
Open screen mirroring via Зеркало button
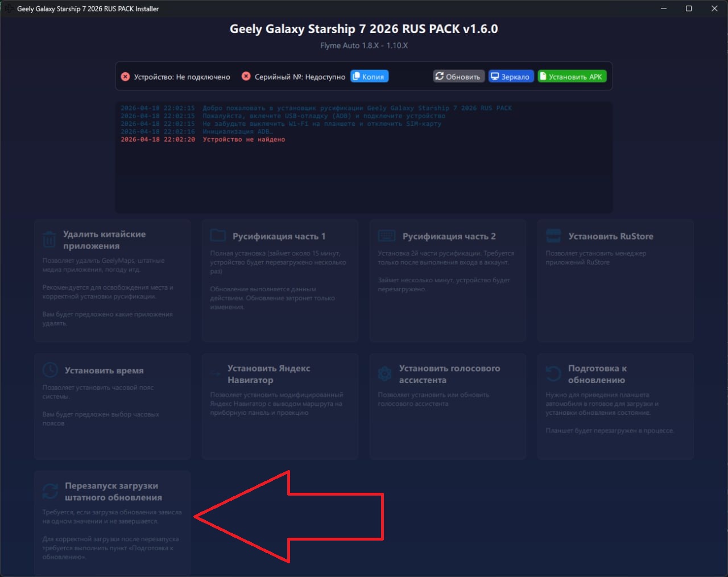[511, 76]
